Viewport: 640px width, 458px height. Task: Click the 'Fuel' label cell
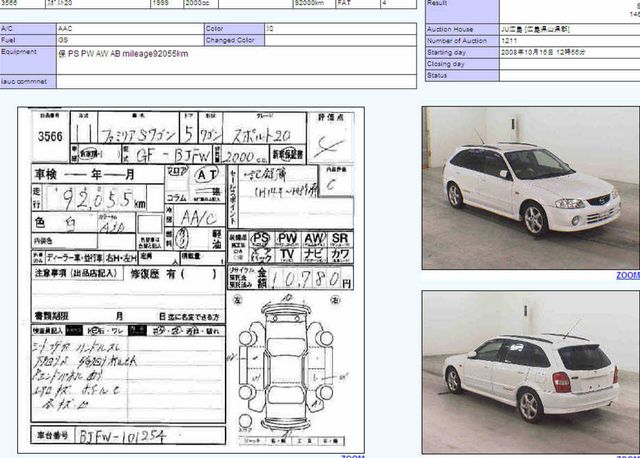coord(28,40)
